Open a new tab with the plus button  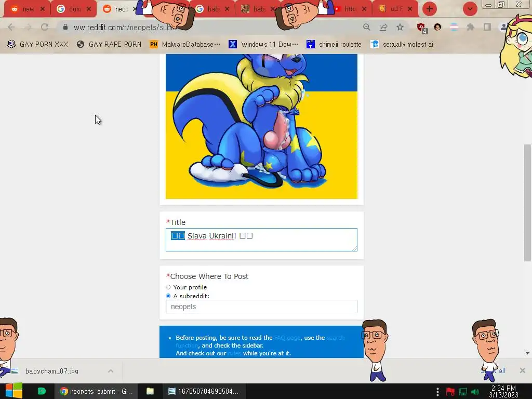pos(430,9)
